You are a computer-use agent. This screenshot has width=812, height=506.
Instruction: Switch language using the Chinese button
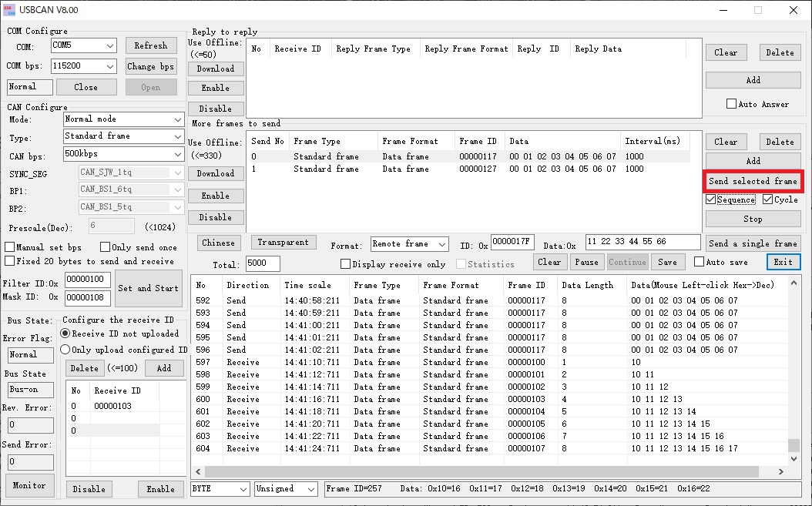(x=218, y=242)
